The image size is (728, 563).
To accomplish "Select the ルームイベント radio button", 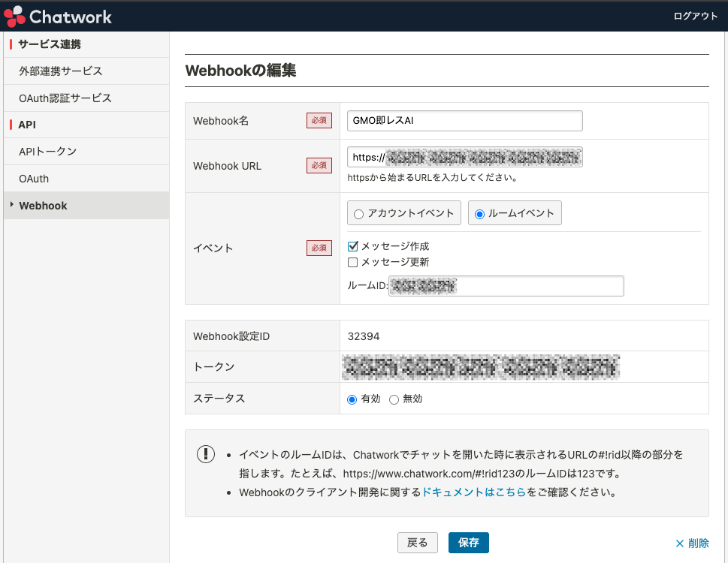I will click(479, 214).
